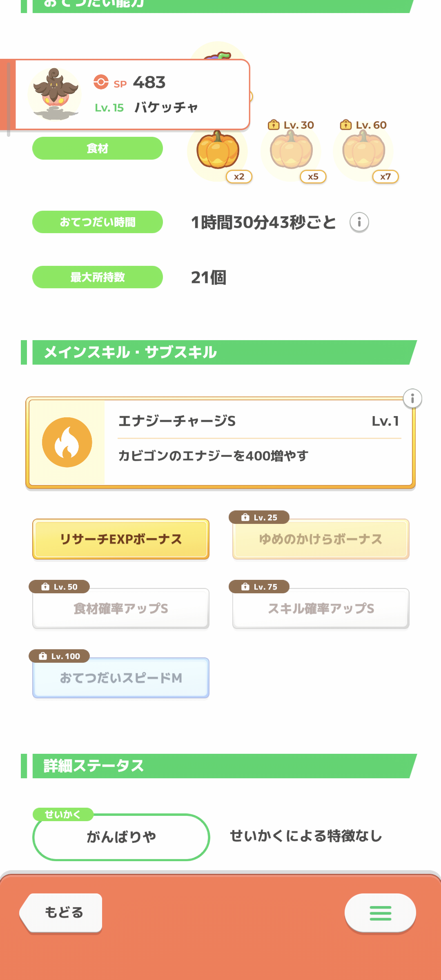
Task: Tap the バケッチャ Pokémon portrait
Action: click(55, 94)
